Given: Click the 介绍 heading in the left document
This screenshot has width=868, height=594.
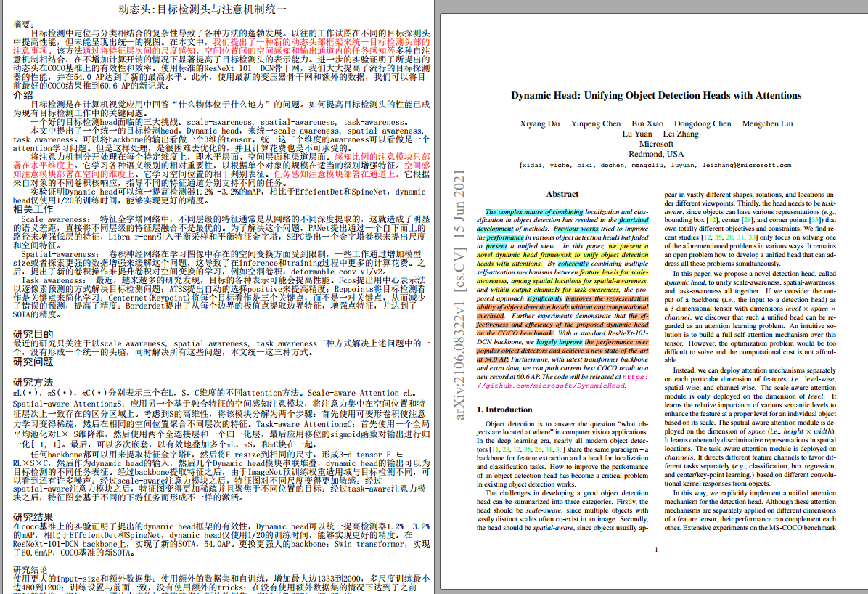Looking at the screenshot, I should 22,94.
